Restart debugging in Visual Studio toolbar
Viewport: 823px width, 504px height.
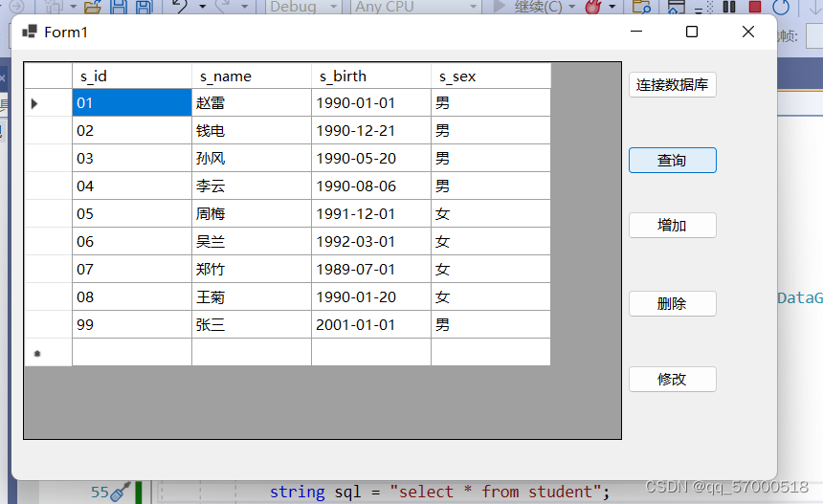click(781, 7)
